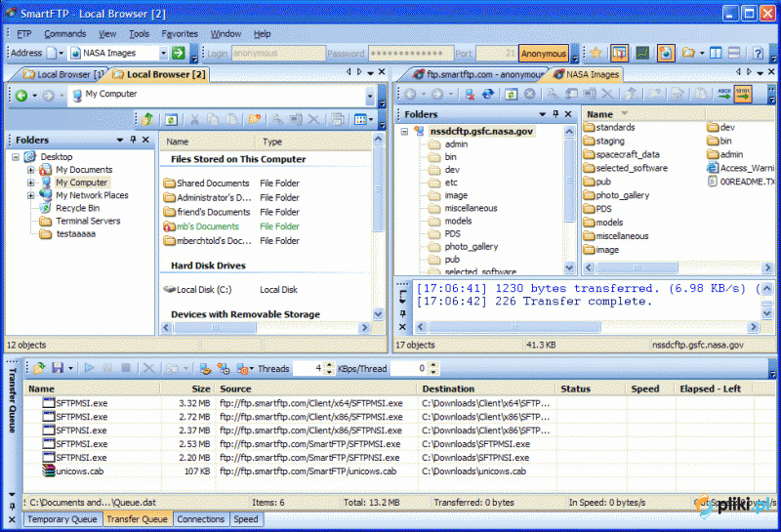Tile windows vertically icon in main toolbar
The width and height of the screenshot is (781, 532).
(716, 53)
